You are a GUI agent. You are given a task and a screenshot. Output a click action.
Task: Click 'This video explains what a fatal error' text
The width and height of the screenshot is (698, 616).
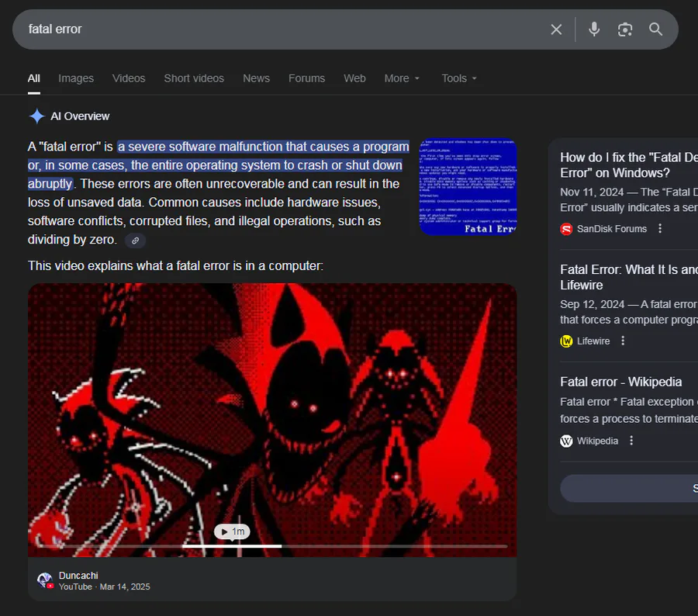(175, 266)
